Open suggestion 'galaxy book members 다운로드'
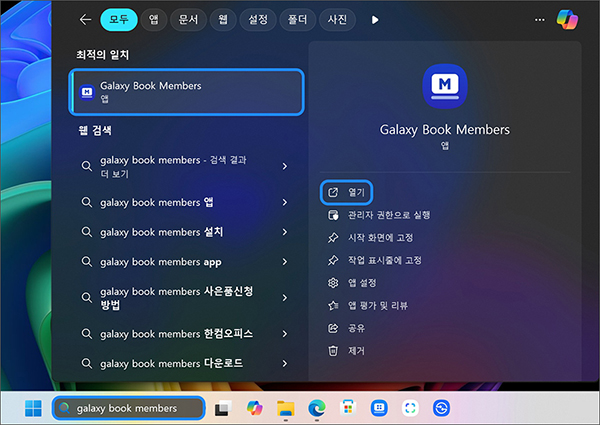 tap(186, 363)
